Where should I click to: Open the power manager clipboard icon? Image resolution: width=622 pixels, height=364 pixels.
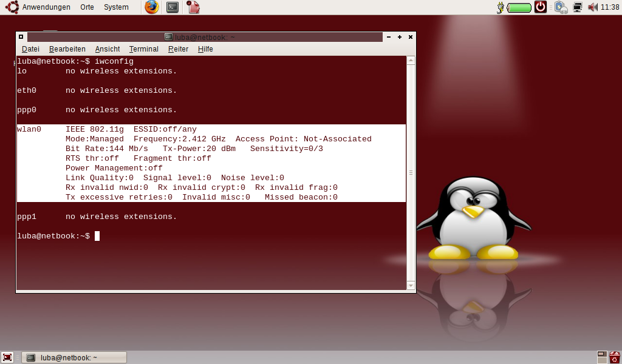tap(561, 7)
